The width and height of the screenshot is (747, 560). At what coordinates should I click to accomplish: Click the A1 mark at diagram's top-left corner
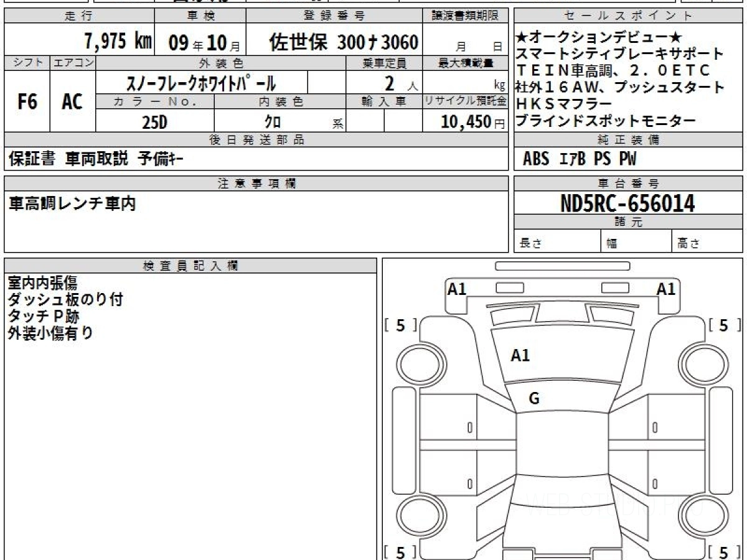pyautogui.click(x=457, y=289)
